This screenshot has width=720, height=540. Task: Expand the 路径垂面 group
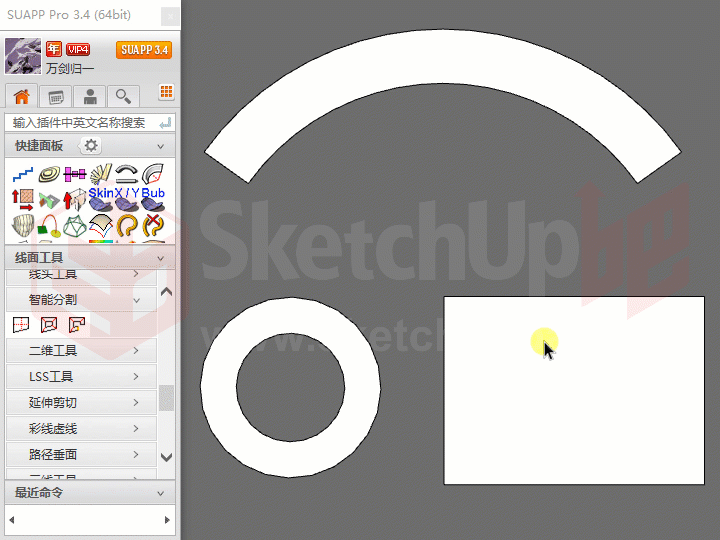click(81, 455)
